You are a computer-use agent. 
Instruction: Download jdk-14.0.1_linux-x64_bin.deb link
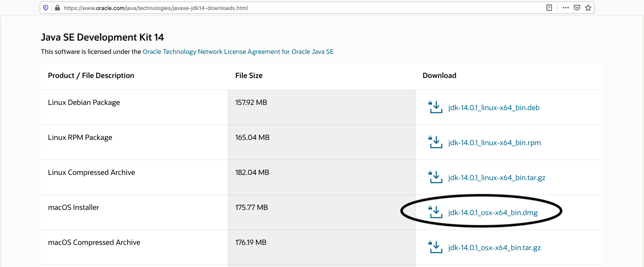coord(494,108)
